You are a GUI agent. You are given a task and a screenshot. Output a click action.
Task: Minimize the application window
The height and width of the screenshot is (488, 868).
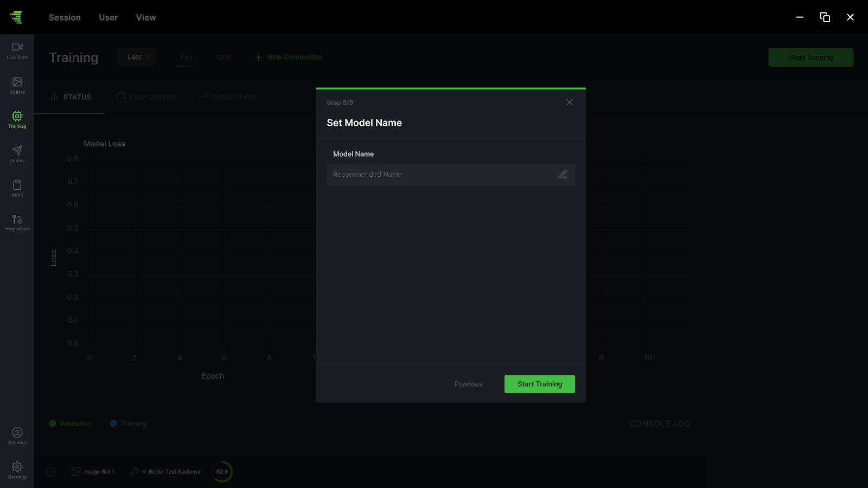[800, 17]
